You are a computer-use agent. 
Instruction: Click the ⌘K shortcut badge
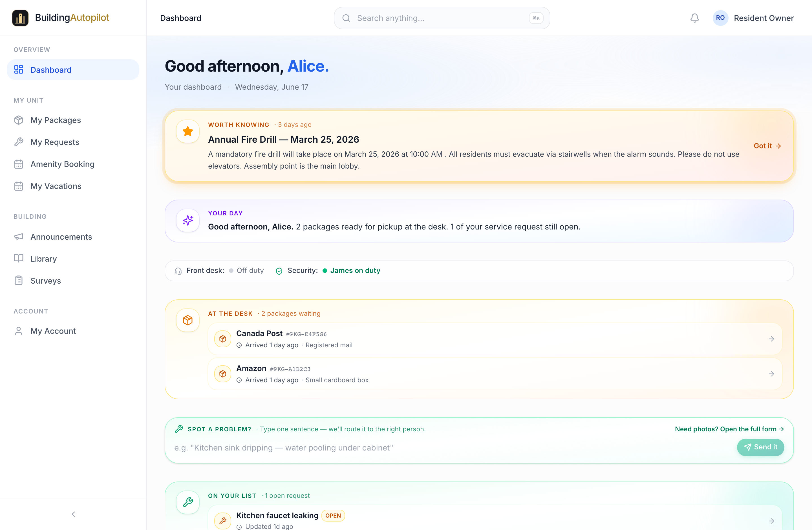pyautogui.click(x=536, y=18)
